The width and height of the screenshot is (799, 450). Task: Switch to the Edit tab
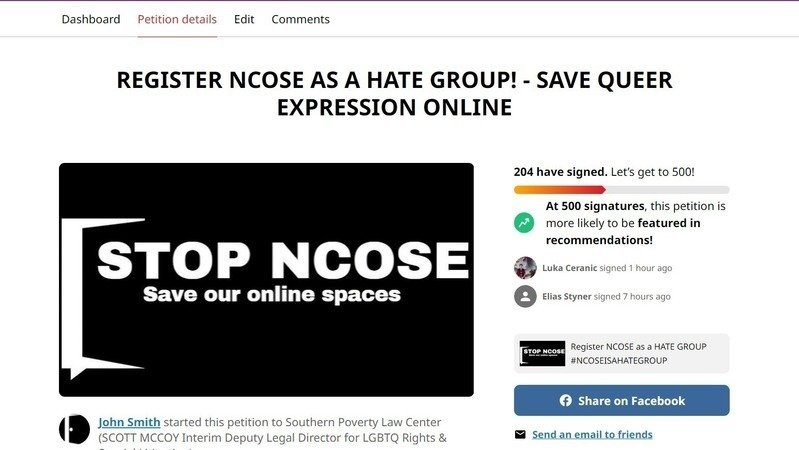[244, 19]
